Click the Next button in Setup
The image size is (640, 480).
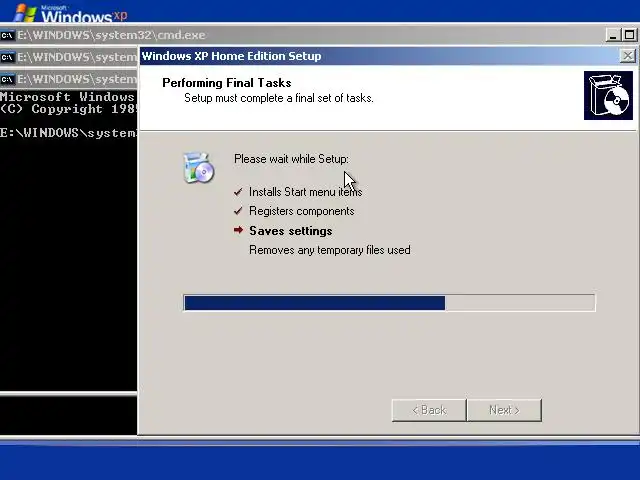pos(504,410)
